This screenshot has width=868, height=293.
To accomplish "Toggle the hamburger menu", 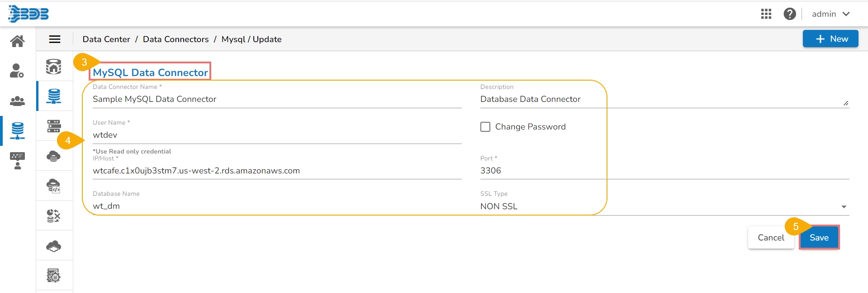I will [x=55, y=39].
